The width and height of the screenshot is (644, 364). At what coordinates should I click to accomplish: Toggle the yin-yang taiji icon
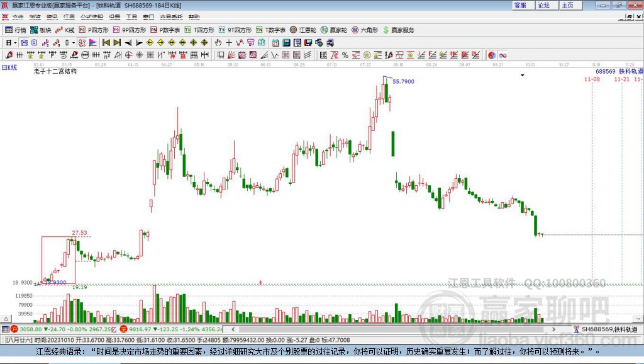tap(492, 55)
